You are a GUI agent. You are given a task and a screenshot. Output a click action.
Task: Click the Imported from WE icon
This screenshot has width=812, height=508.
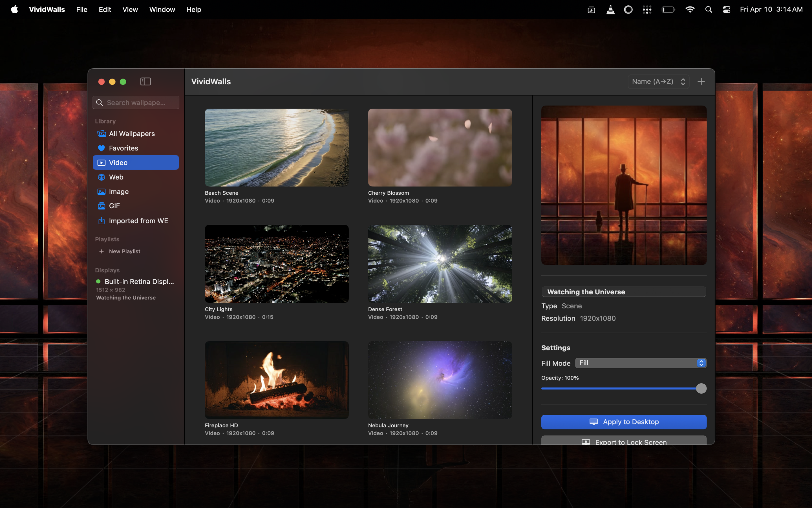pyautogui.click(x=101, y=221)
